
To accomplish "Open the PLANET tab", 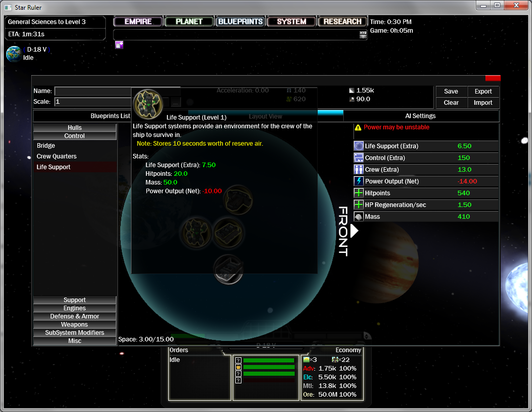I will tap(189, 21).
